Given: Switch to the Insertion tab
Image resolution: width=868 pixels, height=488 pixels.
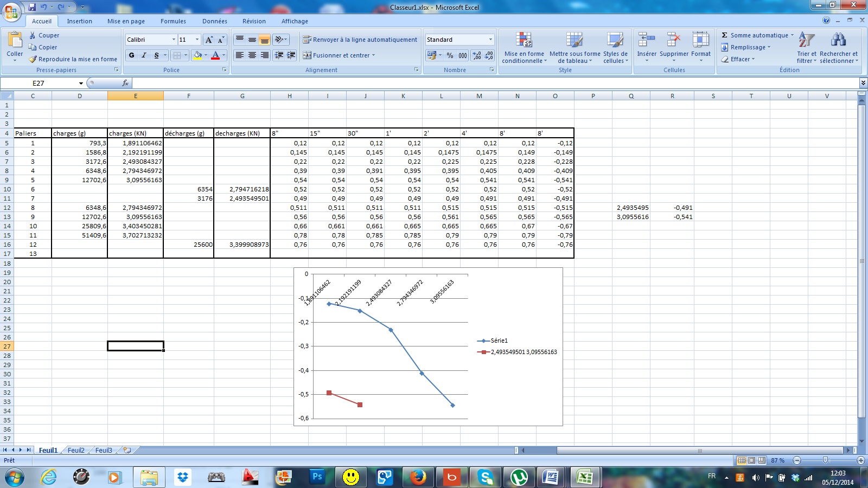Looking at the screenshot, I should click(80, 21).
